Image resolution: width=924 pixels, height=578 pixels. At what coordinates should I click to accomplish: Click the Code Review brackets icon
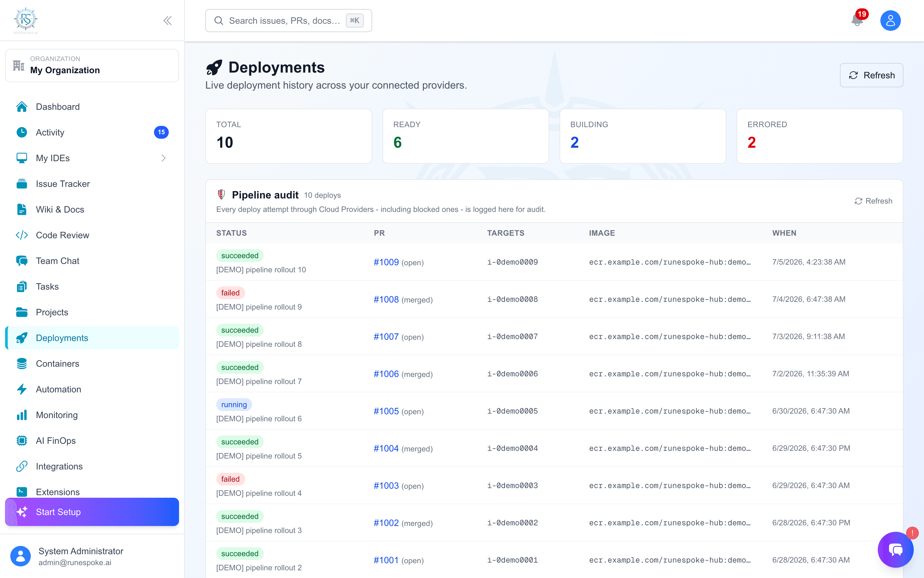point(22,235)
